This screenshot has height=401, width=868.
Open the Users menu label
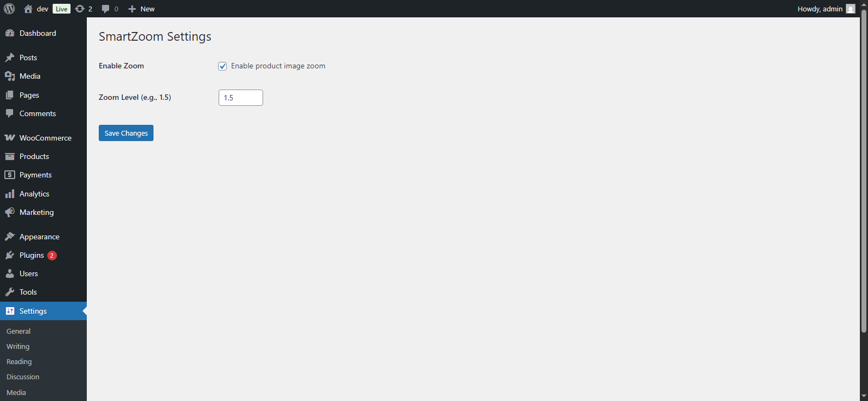(x=29, y=273)
